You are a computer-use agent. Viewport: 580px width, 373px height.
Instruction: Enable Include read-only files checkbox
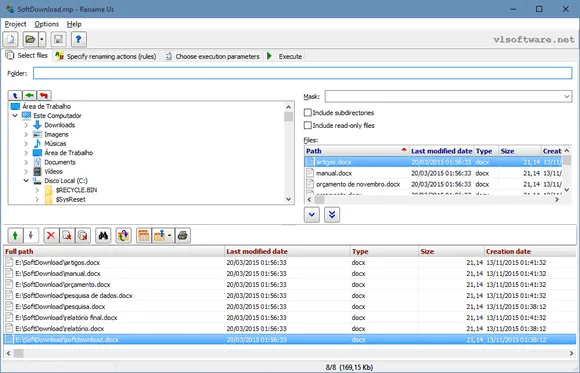tap(308, 125)
